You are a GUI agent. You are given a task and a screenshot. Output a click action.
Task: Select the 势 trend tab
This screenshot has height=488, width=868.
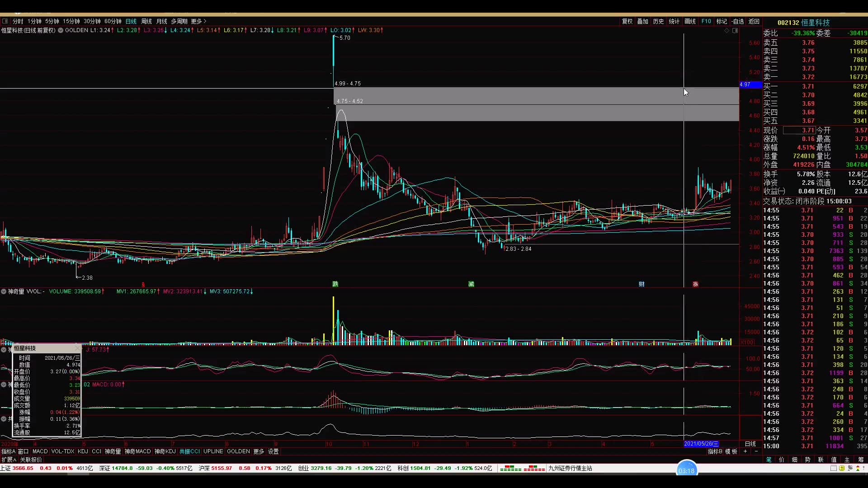[808, 460]
